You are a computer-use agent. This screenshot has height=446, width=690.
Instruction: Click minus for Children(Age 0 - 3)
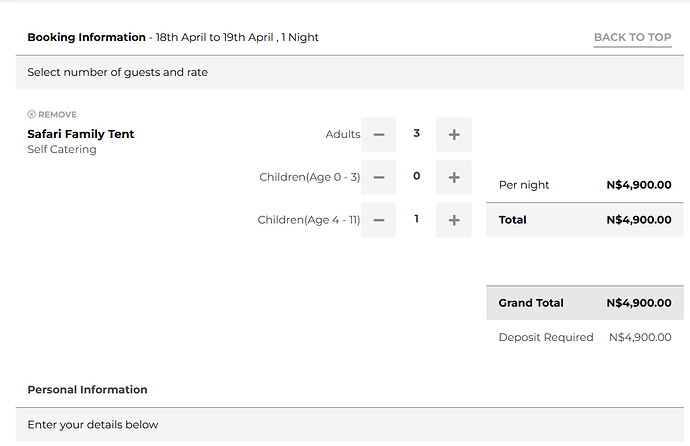coord(378,177)
